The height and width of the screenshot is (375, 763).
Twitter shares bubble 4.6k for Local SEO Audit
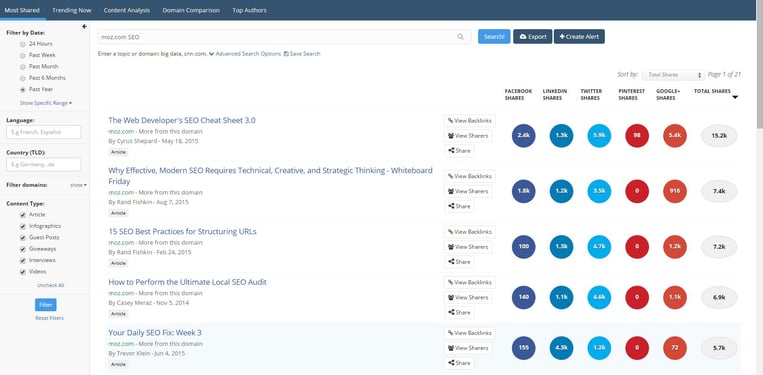tap(600, 297)
